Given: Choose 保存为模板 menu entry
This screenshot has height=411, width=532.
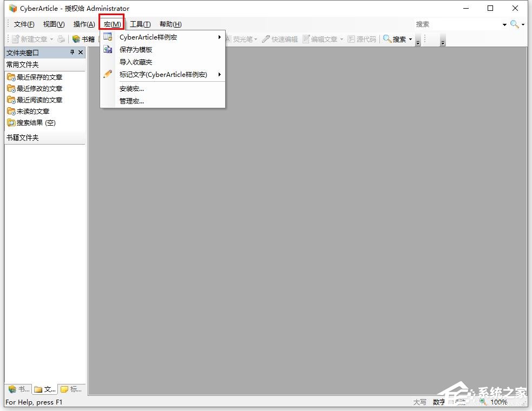Looking at the screenshot, I should point(162,50).
